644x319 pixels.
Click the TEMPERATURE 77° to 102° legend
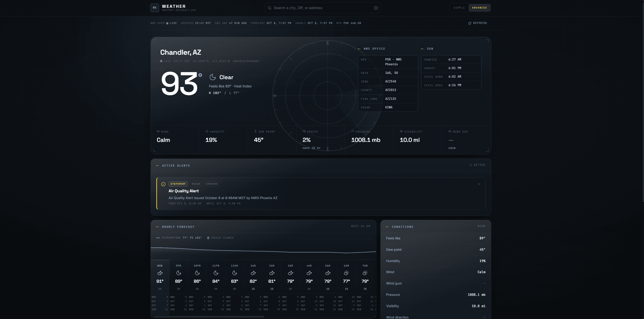click(179, 238)
